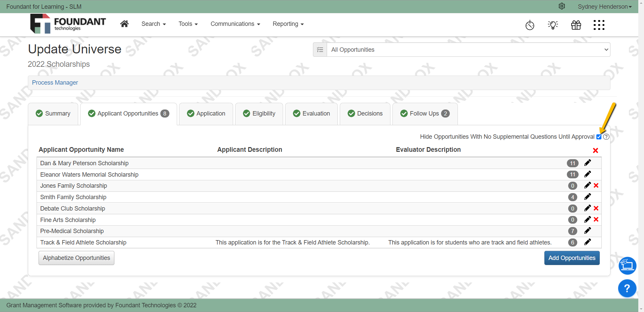Click the floating help bubble at bottom right
Image resolution: width=644 pixels, height=312 pixels.
point(627,288)
